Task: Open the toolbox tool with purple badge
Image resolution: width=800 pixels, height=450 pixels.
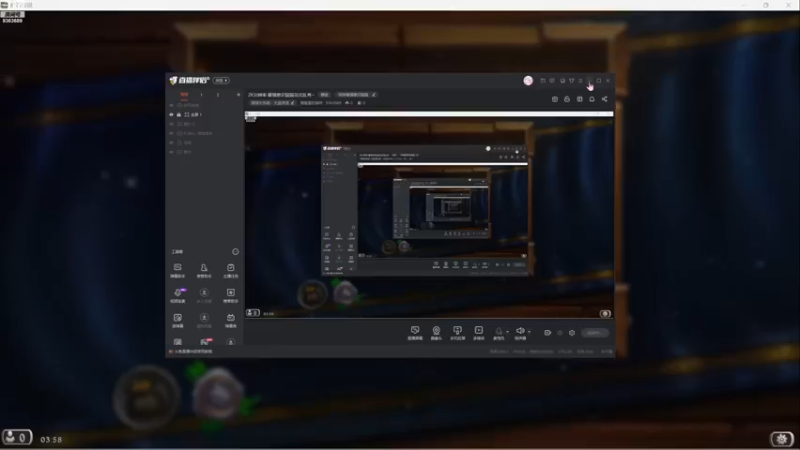Action: 178,295
